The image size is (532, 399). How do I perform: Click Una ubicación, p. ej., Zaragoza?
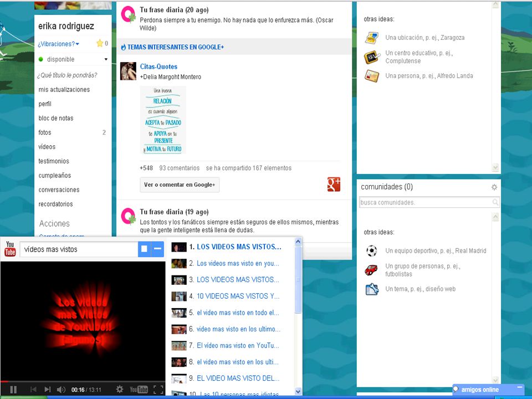pos(425,38)
